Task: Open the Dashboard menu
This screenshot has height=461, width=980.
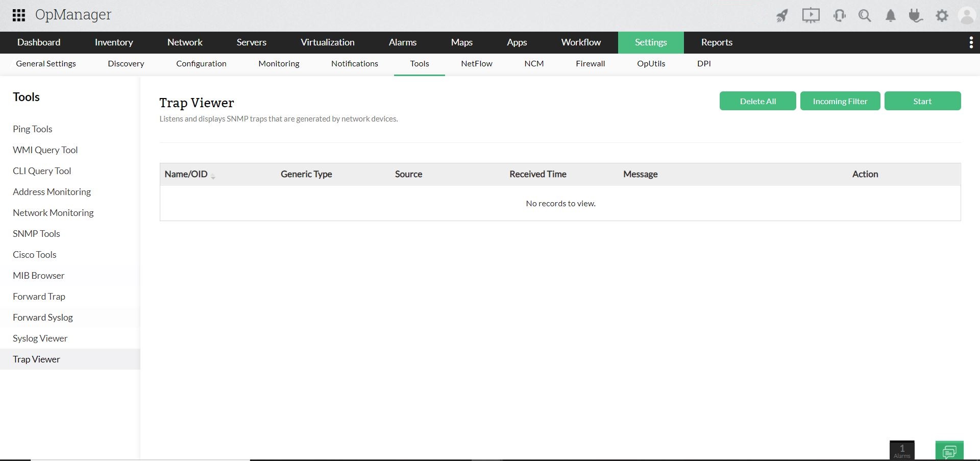Action: tap(38, 42)
